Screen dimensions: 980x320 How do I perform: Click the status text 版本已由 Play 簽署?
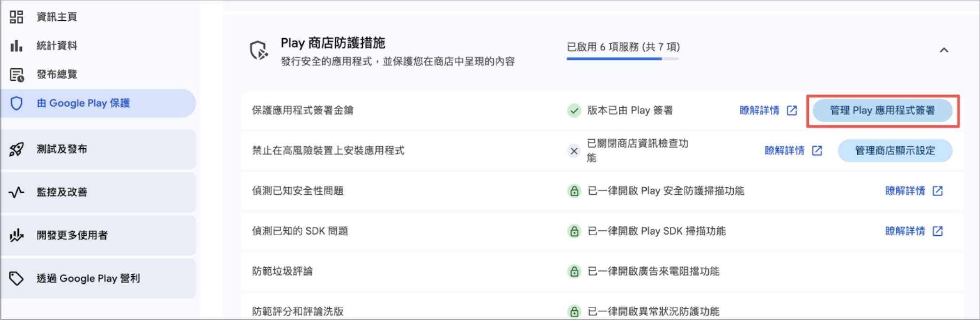pos(630,111)
